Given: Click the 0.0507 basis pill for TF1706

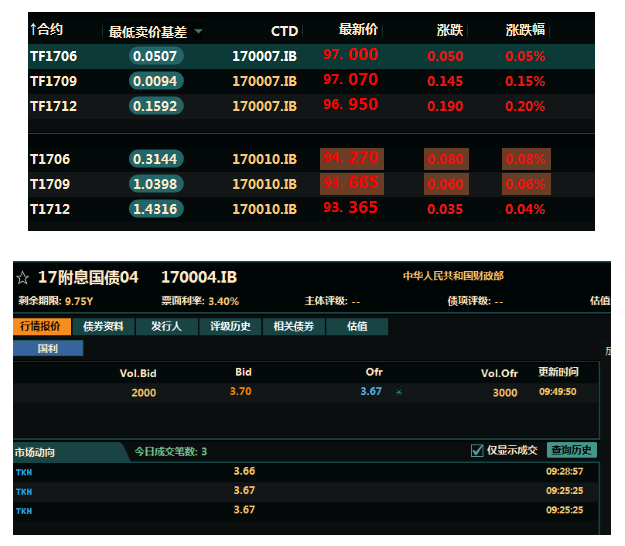Looking at the screenshot, I should click(156, 56).
